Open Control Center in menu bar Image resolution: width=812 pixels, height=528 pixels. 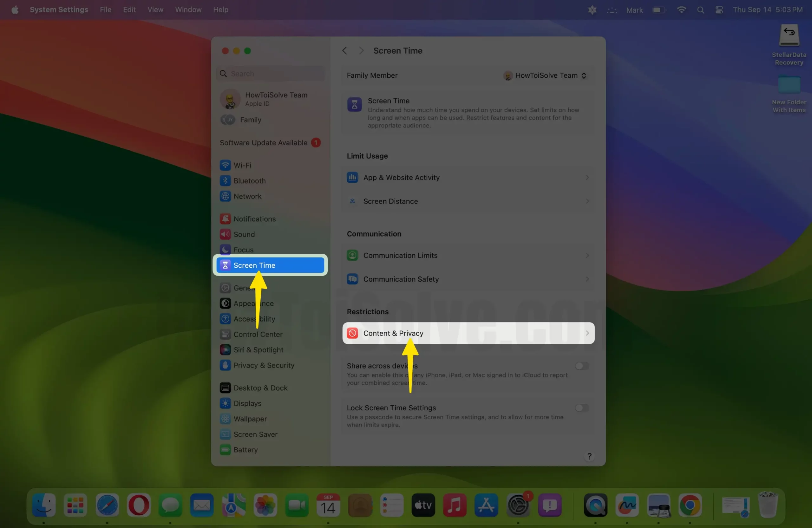[719, 10]
